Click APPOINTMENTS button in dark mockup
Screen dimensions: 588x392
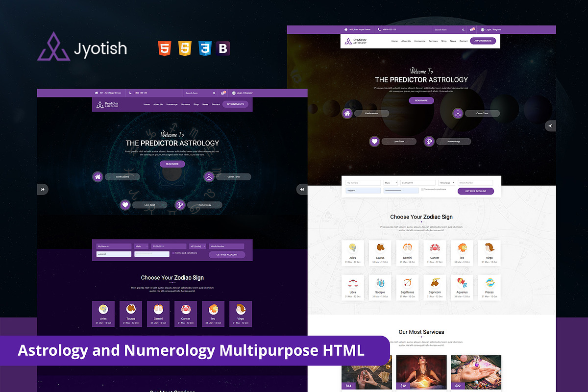point(235,104)
